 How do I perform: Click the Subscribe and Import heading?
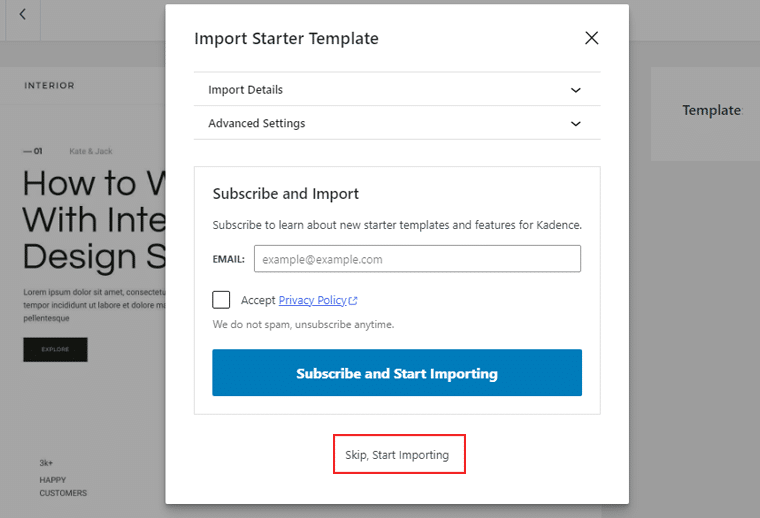coord(285,194)
